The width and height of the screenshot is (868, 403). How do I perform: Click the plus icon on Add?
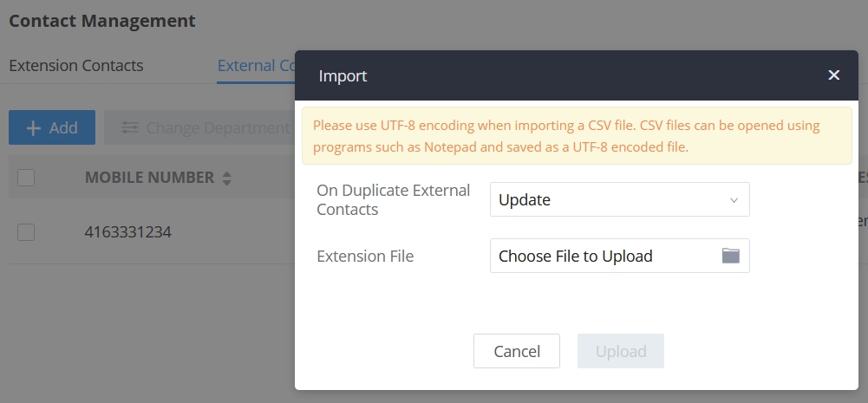click(x=34, y=128)
